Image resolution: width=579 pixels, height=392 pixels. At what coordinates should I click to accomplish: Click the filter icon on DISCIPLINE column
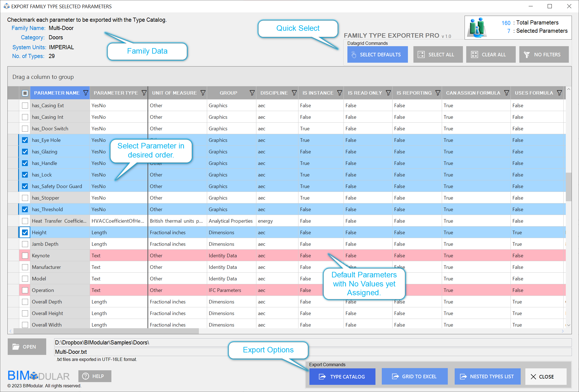[294, 93]
